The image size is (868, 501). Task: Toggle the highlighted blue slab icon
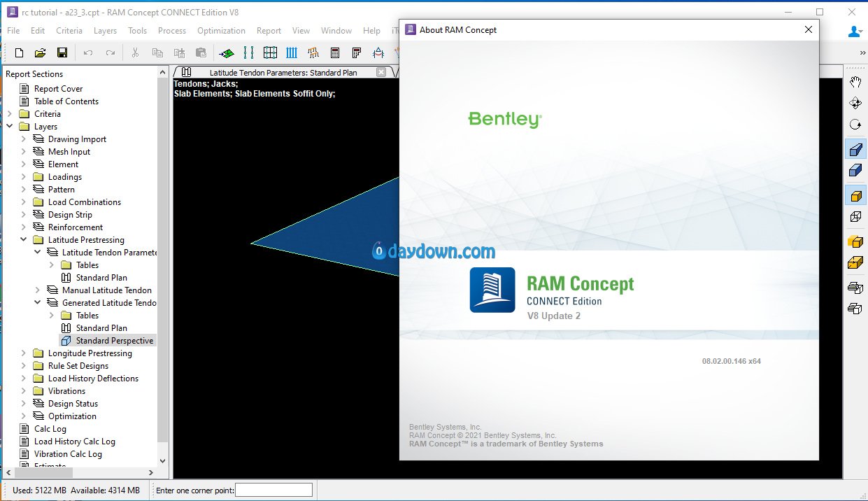855,149
